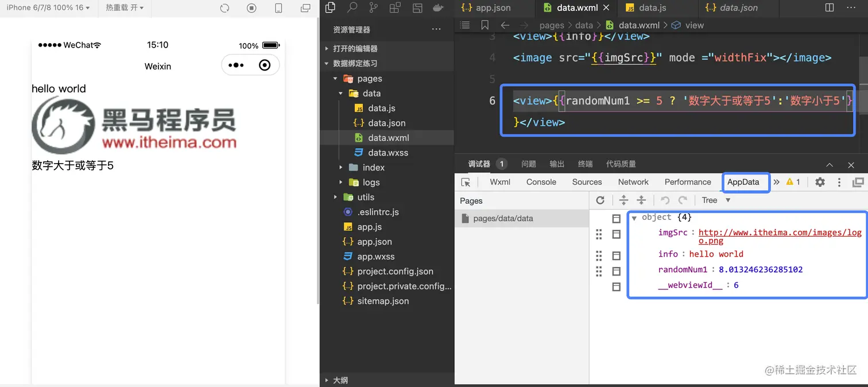Click the drag handle dots beside imgSrc row
The width and height of the screenshot is (868, 387).
599,234
